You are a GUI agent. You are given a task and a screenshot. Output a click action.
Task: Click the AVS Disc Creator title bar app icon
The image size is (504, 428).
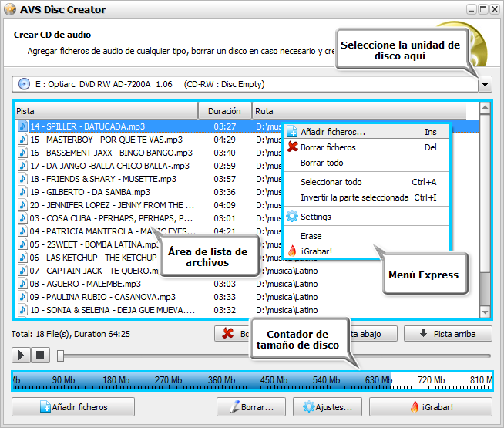point(10,9)
